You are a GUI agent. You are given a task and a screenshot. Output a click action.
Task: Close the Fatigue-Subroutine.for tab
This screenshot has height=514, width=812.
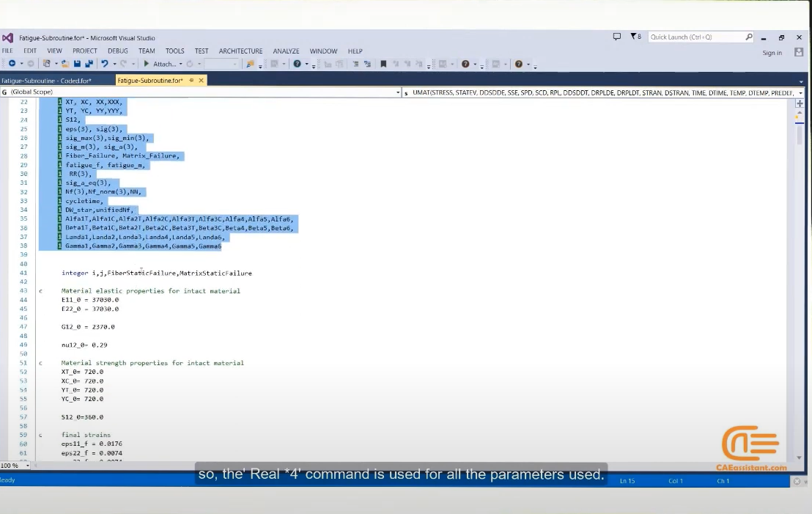(x=202, y=81)
